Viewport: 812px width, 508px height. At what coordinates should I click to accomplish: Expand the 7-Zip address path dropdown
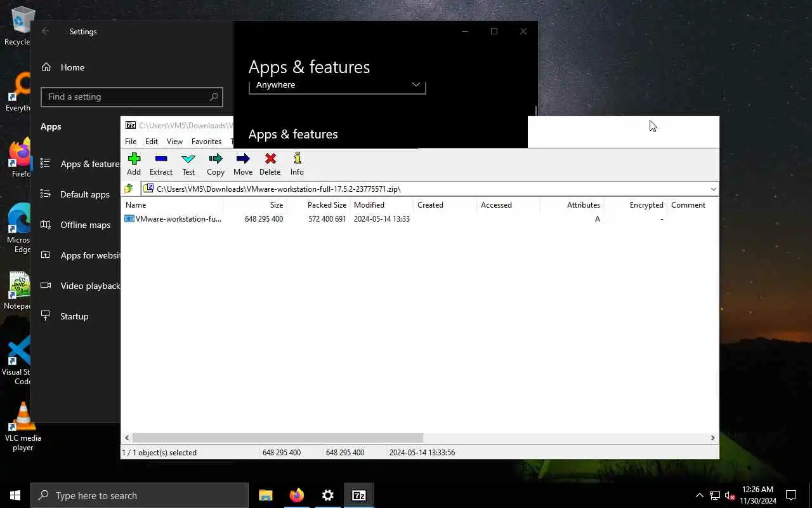713,189
